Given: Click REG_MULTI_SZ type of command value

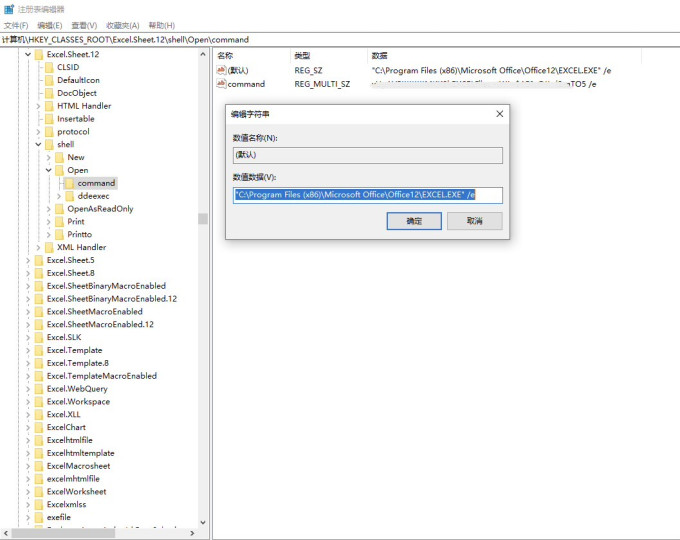Looking at the screenshot, I should (322, 84).
